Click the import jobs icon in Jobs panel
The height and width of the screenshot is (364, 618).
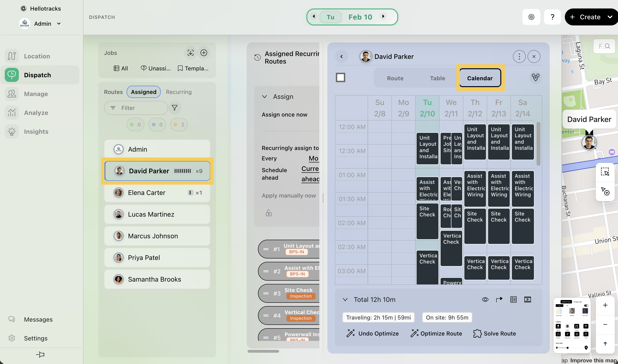(190, 53)
